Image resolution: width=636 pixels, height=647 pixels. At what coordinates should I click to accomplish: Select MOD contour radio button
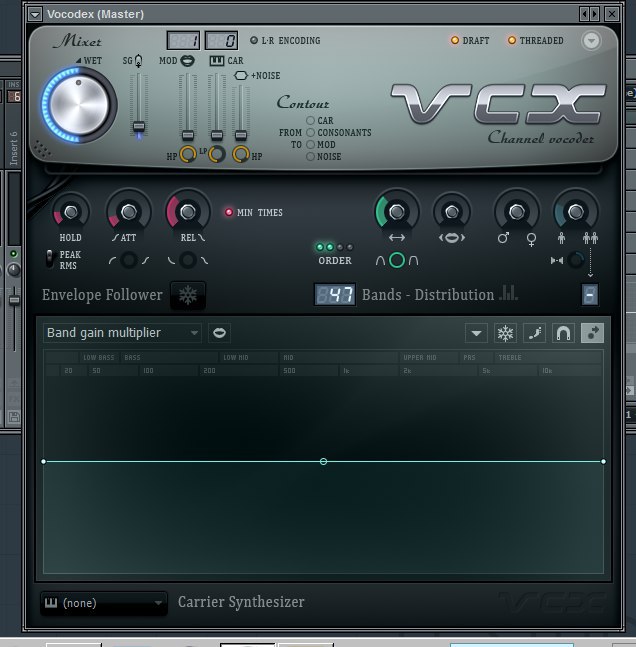coord(310,144)
